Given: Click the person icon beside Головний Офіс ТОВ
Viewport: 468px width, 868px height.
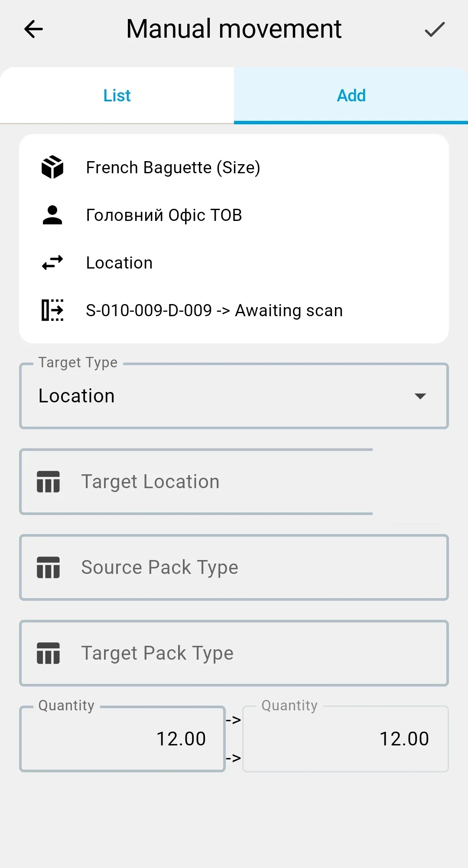Looking at the screenshot, I should tap(52, 215).
